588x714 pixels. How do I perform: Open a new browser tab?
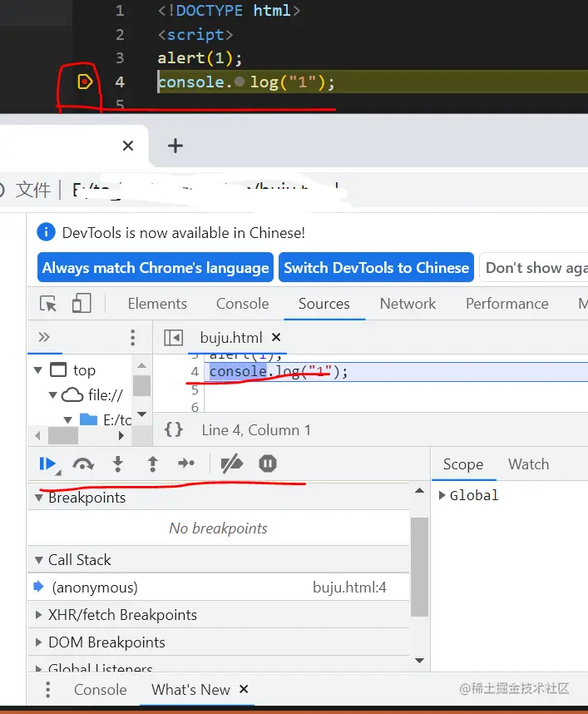point(175,146)
